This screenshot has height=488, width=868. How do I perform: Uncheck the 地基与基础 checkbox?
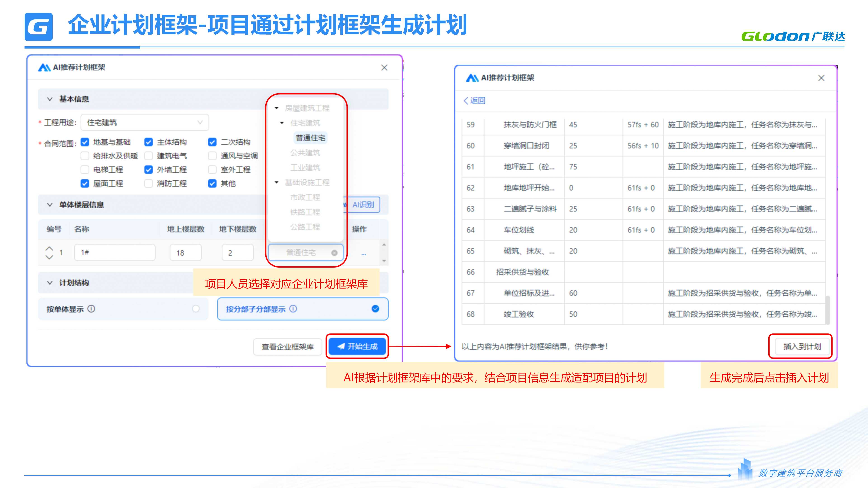(85, 142)
